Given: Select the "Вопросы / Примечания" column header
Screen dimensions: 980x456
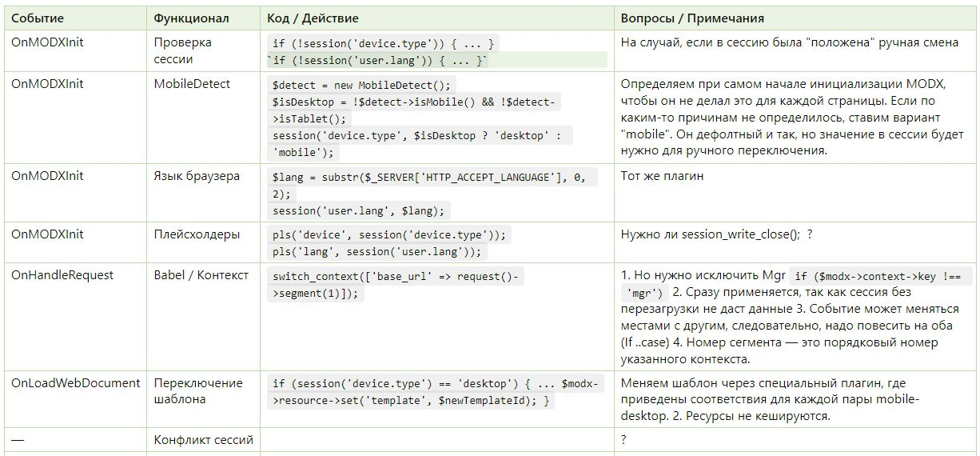Looking at the screenshot, I should tap(692, 18).
